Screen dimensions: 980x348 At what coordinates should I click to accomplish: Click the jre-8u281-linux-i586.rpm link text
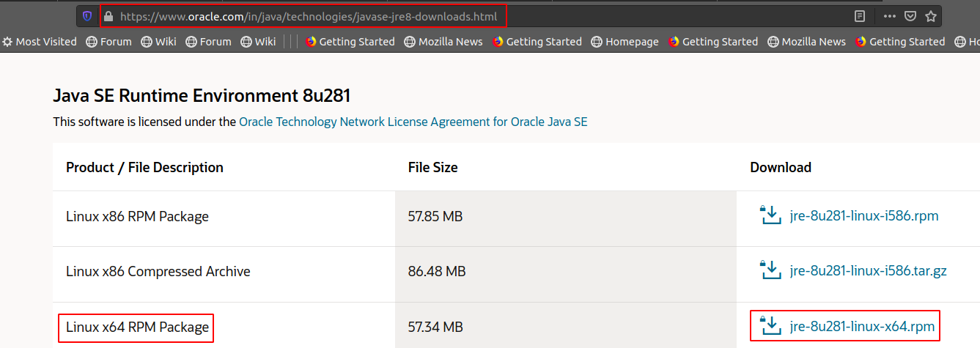(x=864, y=216)
